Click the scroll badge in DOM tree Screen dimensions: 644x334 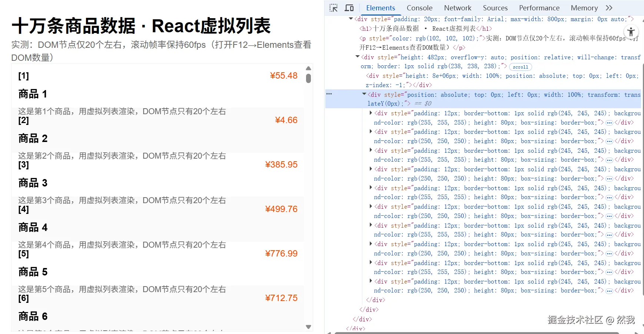pyautogui.click(x=521, y=67)
